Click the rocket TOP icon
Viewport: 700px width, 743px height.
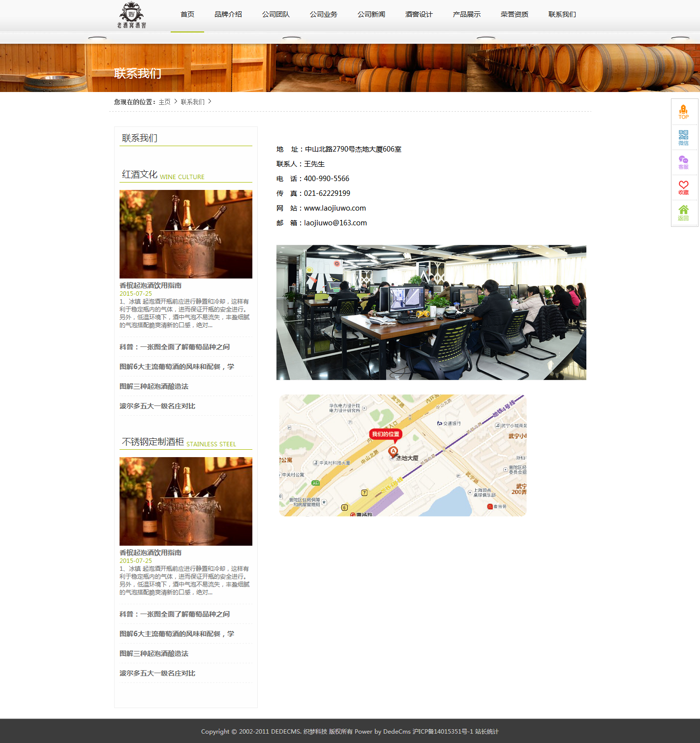pos(683,112)
